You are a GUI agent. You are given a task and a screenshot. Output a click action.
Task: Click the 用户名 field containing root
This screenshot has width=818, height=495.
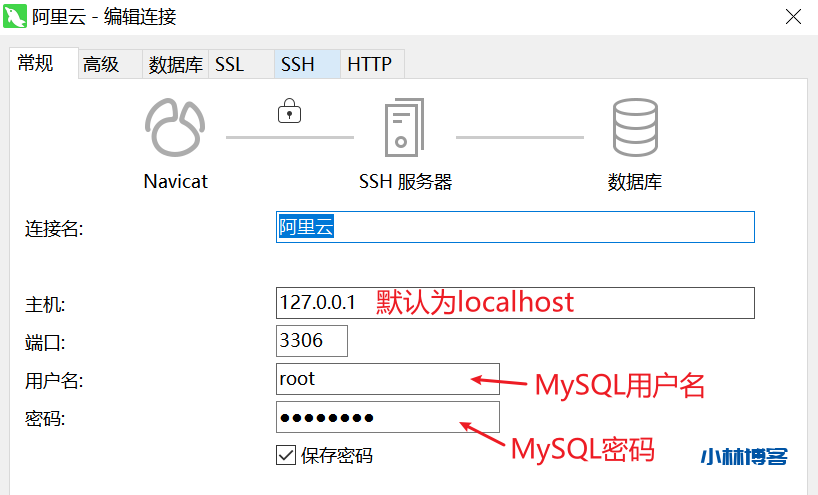[386, 378]
